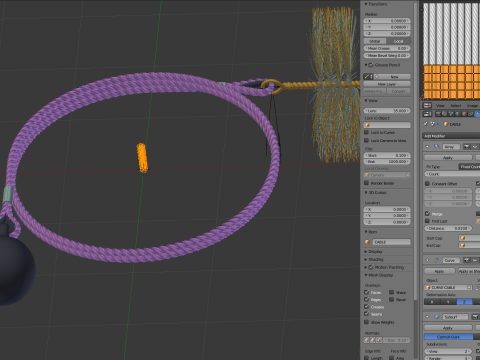
Task: Uncheck the Edges overlay checkbox
Action: (x=366, y=299)
